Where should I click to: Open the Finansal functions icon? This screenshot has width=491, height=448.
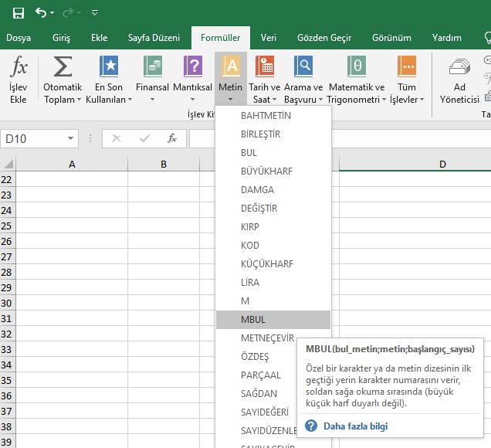[x=152, y=68]
